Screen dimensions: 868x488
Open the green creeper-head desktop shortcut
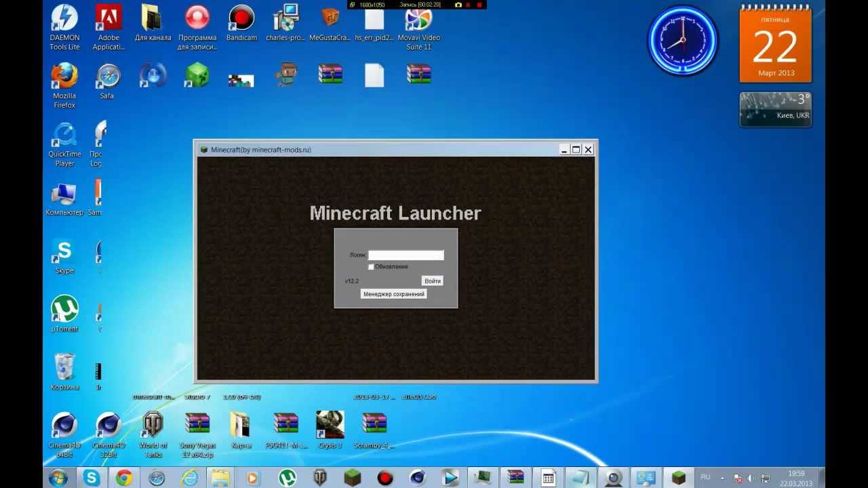click(197, 75)
